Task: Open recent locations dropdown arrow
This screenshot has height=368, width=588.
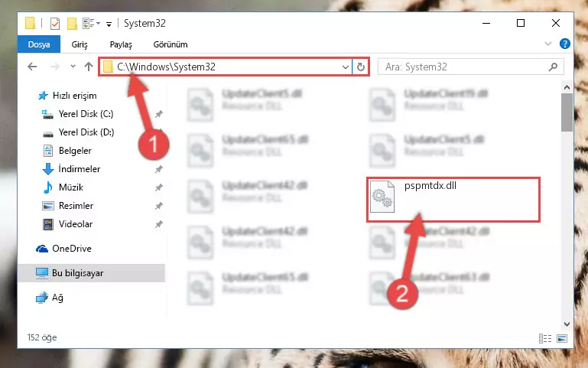Action: point(73,67)
